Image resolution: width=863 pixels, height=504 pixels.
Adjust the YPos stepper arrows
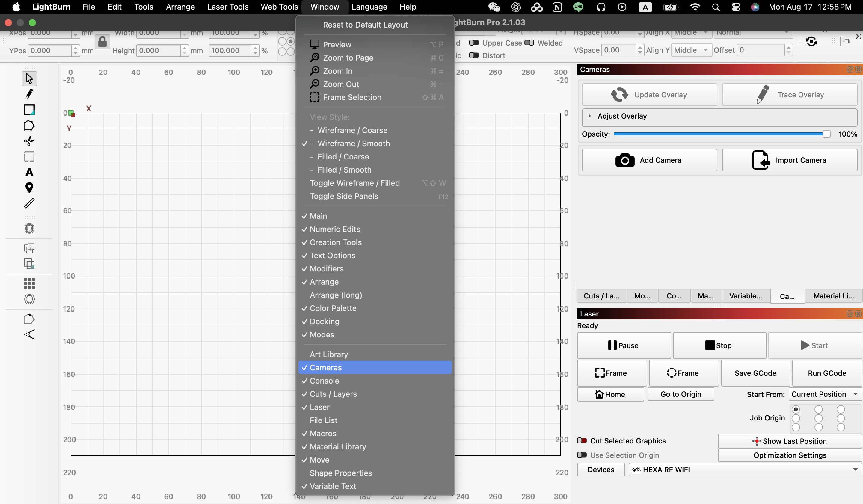tap(75, 51)
